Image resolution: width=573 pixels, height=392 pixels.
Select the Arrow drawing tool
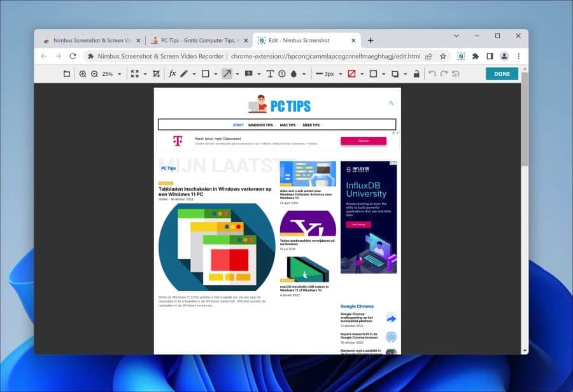pos(227,74)
